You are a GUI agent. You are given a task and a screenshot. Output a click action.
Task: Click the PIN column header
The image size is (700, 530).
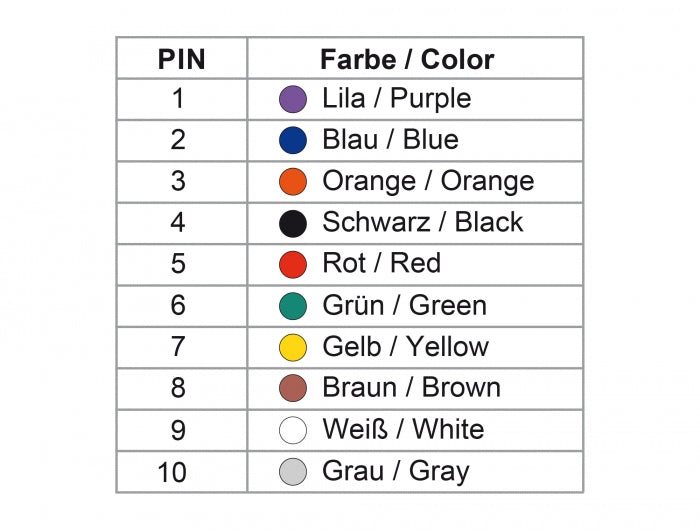pyautogui.click(x=181, y=59)
